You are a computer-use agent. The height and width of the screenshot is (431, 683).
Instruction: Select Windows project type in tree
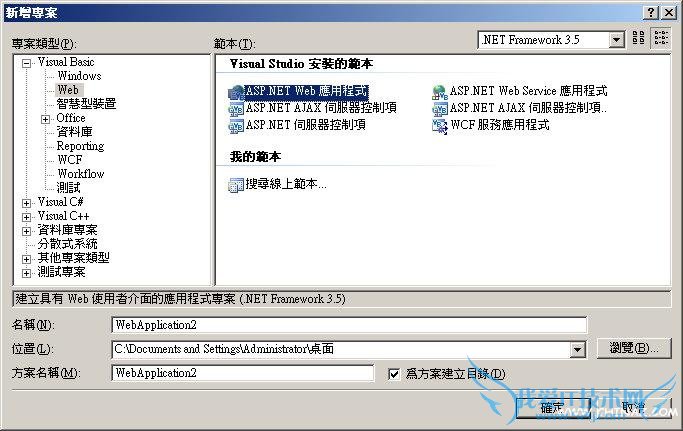click(x=79, y=76)
